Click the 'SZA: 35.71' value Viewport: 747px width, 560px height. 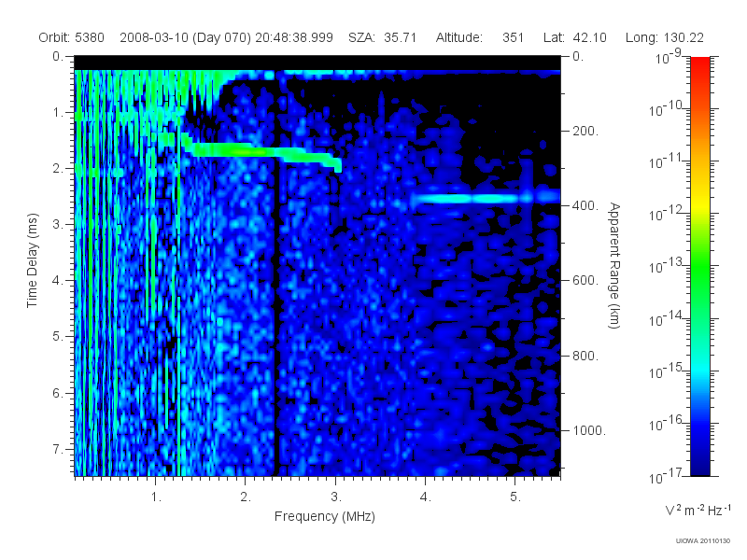pyautogui.click(x=382, y=37)
